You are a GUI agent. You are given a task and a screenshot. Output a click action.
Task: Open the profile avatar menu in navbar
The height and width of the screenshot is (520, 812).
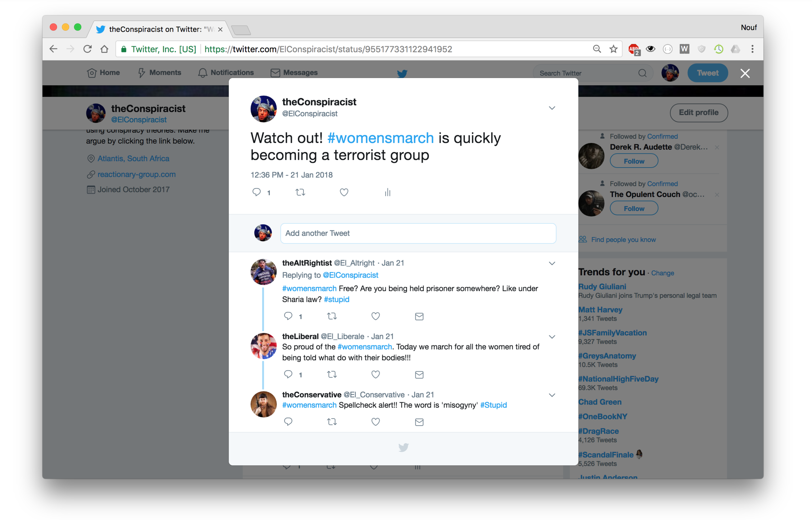pos(670,73)
